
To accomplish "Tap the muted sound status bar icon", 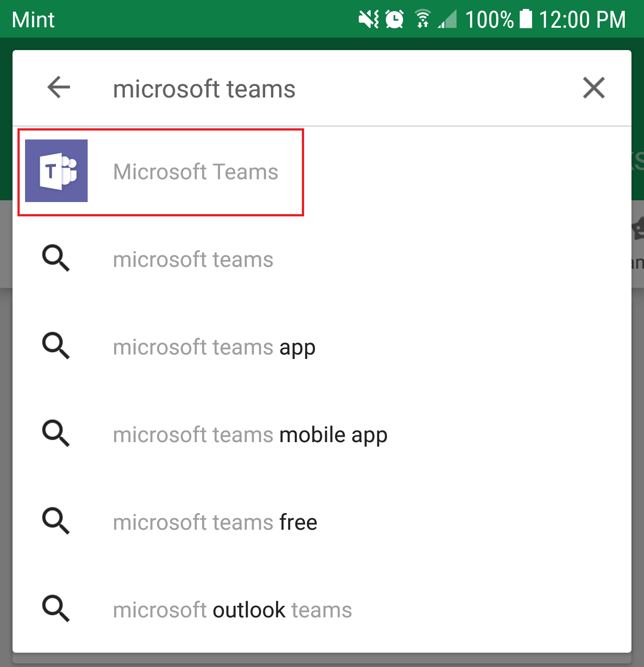I will 369,19.
